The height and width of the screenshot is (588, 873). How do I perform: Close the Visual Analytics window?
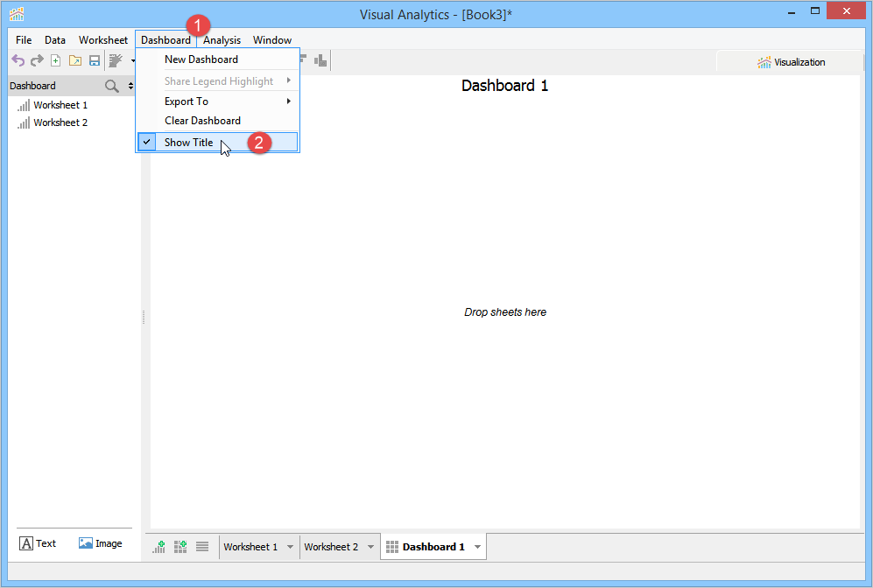coord(846,11)
